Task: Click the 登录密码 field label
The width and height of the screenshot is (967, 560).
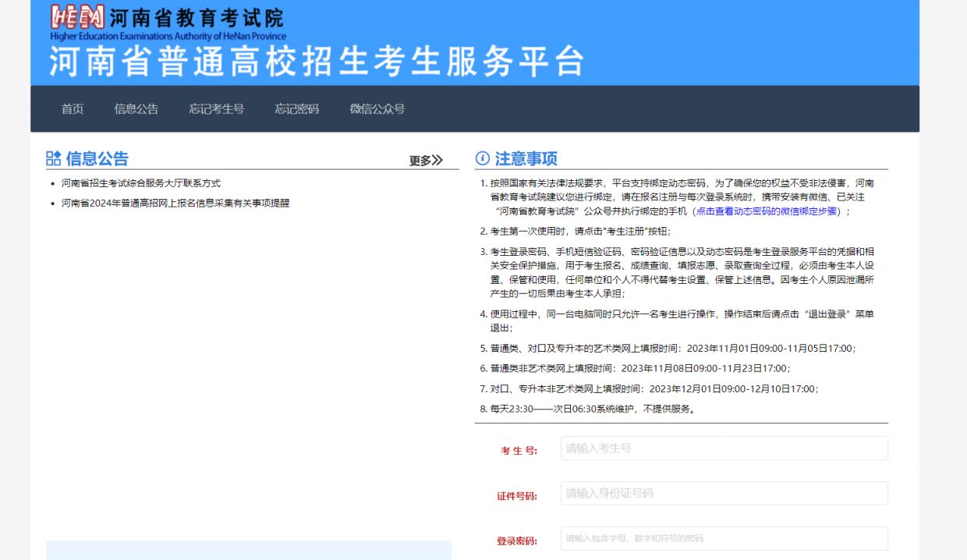Action: [x=517, y=541]
